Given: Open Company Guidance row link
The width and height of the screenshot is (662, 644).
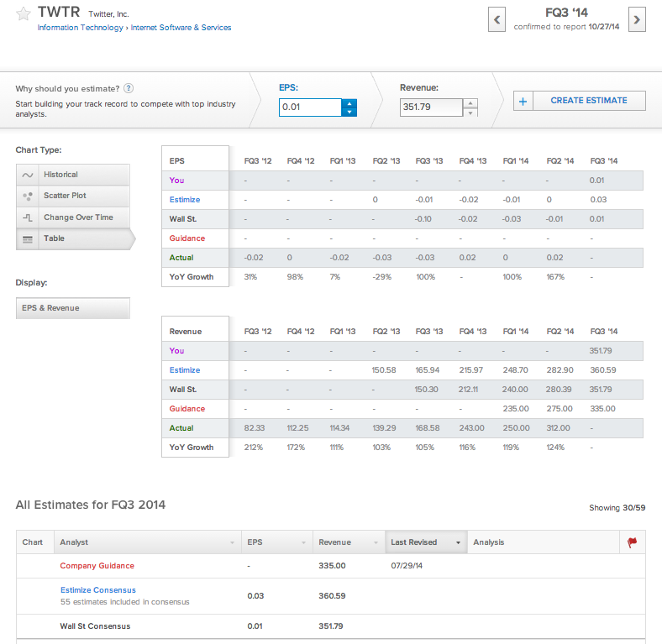Looking at the screenshot, I should pos(97,566).
